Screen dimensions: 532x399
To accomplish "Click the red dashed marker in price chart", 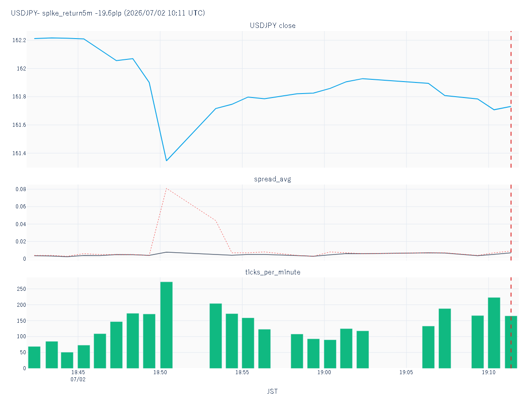I will click(511, 99).
